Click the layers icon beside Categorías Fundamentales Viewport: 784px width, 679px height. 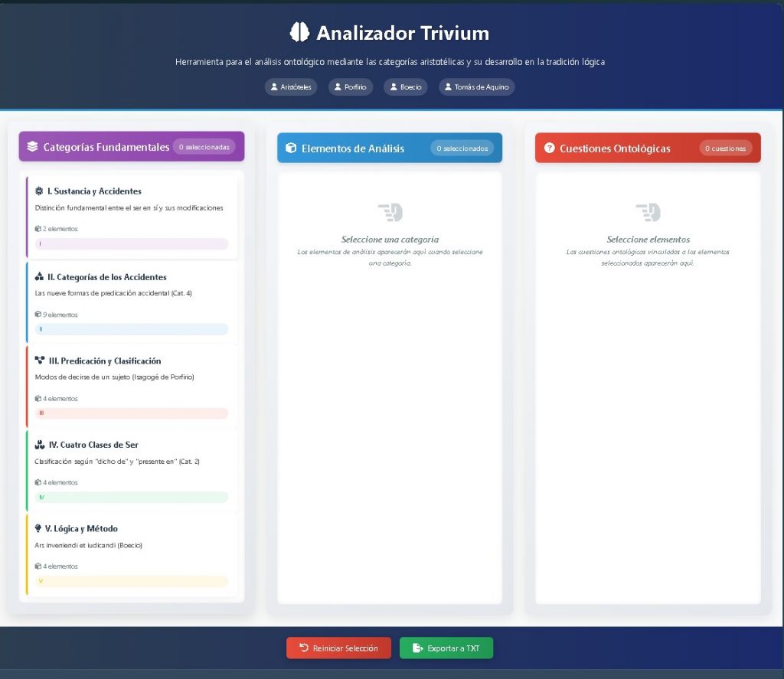(x=32, y=147)
